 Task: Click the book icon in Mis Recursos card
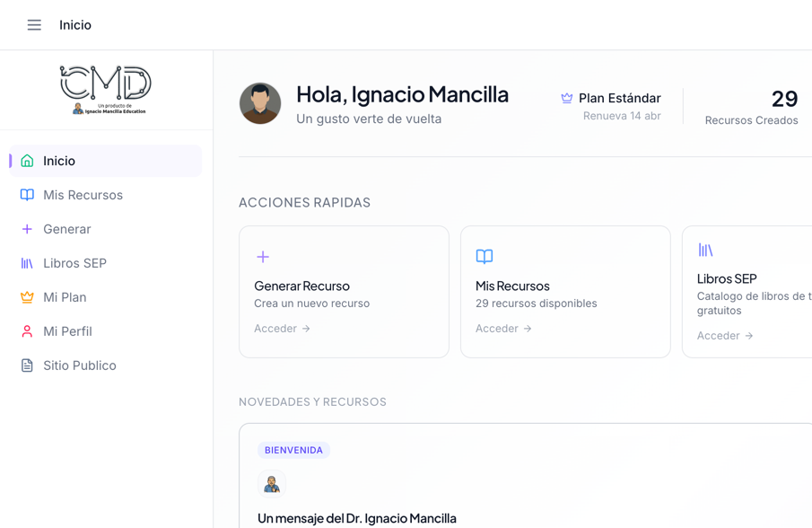click(x=485, y=257)
